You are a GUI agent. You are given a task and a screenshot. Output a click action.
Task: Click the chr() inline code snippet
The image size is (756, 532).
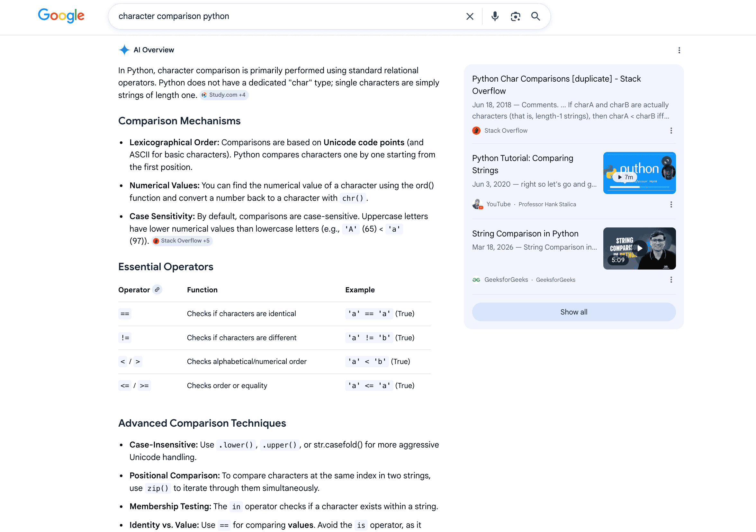click(353, 198)
